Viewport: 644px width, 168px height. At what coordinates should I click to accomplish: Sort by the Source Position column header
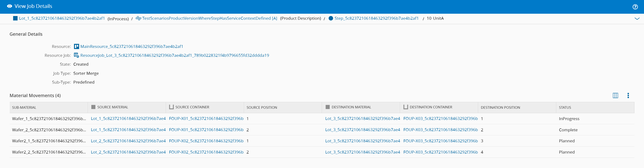tap(262, 108)
